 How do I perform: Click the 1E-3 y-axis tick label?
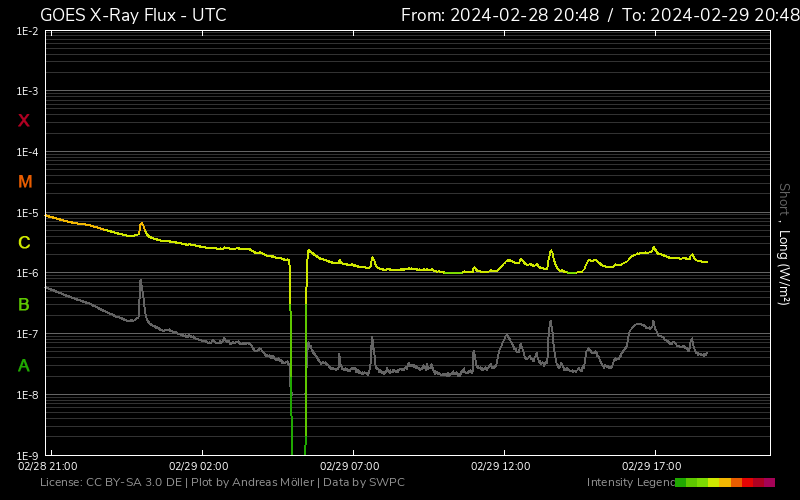coord(27,91)
